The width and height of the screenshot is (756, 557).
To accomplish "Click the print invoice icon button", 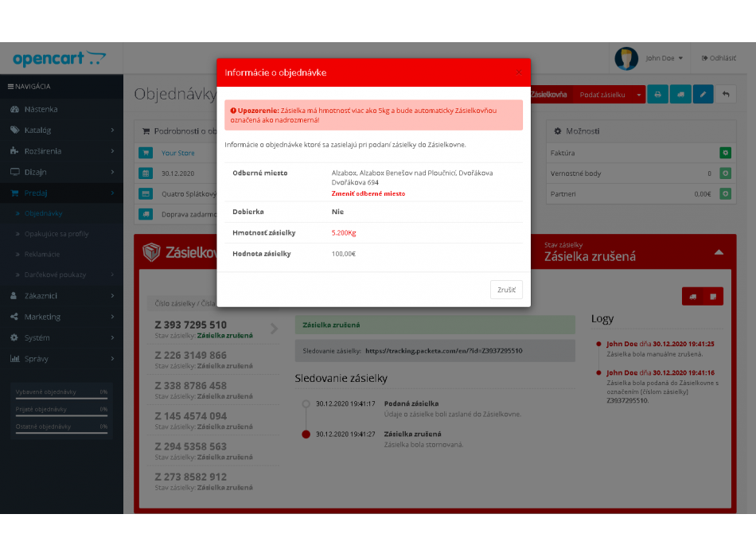I will (657, 95).
